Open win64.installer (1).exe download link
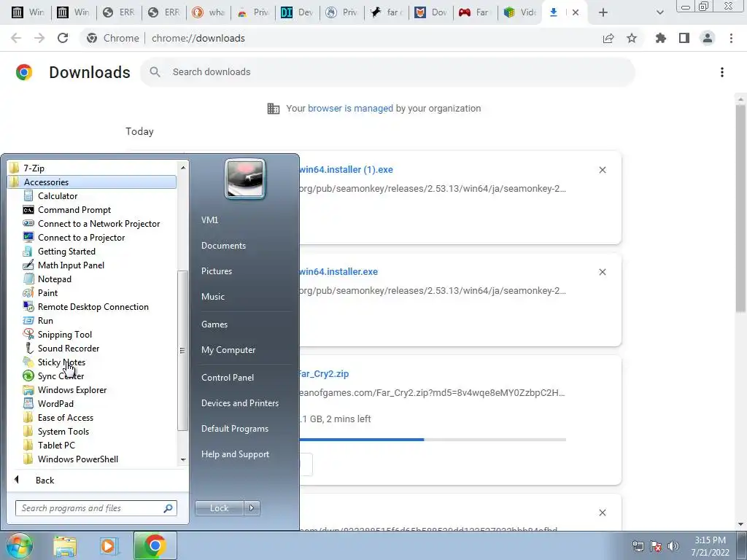 tap(347, 169)
